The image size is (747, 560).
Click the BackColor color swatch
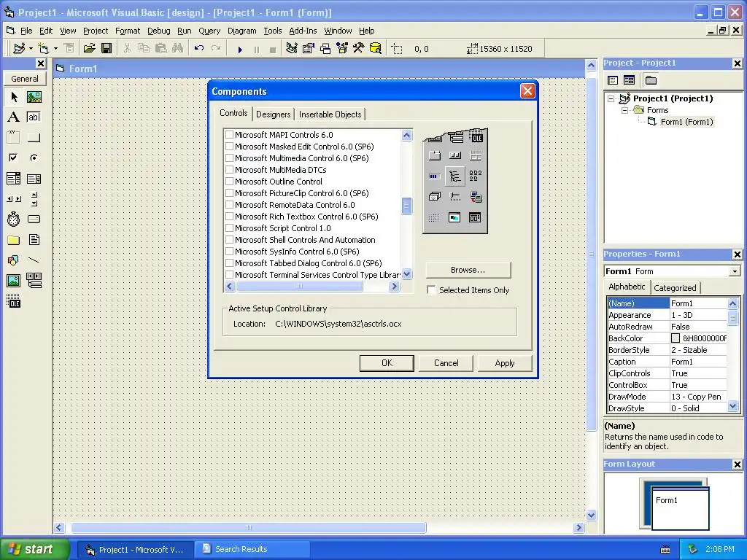click(x=675, y=338)
